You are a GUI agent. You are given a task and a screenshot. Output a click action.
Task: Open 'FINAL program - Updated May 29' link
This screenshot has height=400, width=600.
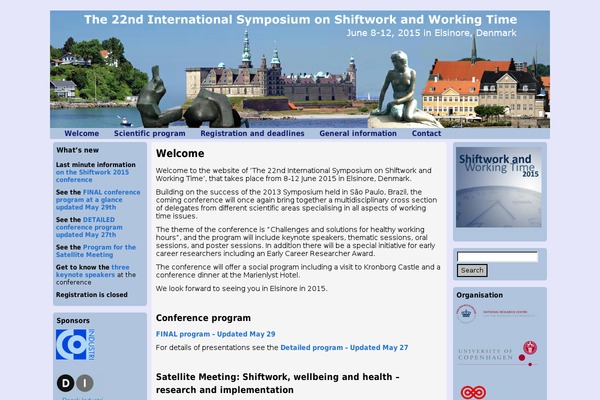click(x=215, y=334)
